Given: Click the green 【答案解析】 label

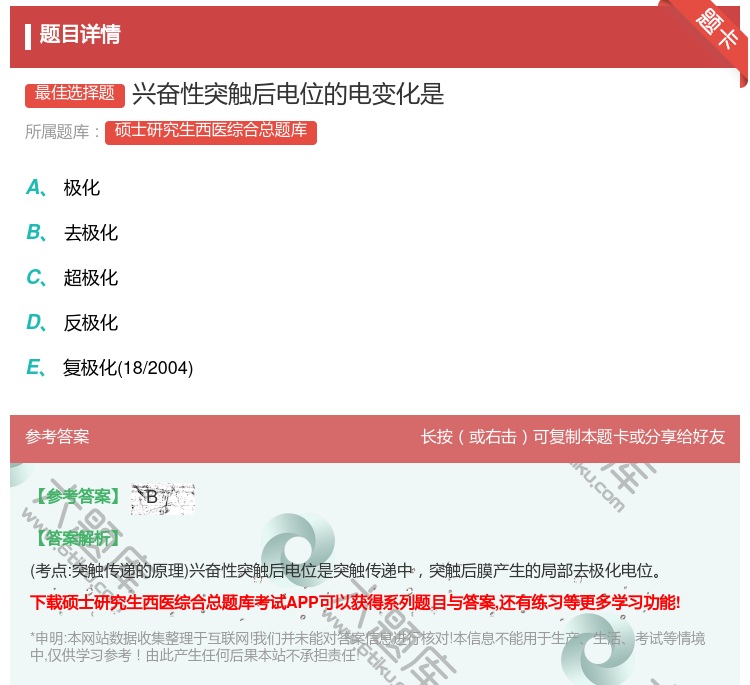Looking at the screenshot, I should [78, 538].
